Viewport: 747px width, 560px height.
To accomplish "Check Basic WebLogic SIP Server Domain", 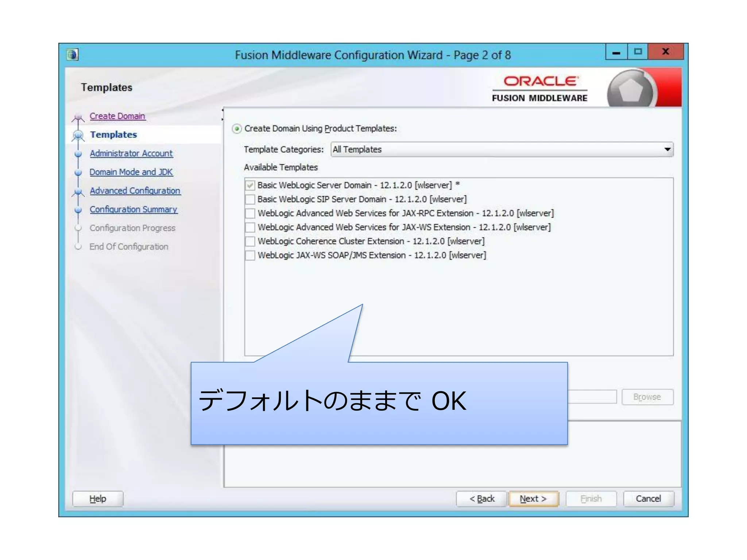I will pyautogui.click(x=250, y=199).
